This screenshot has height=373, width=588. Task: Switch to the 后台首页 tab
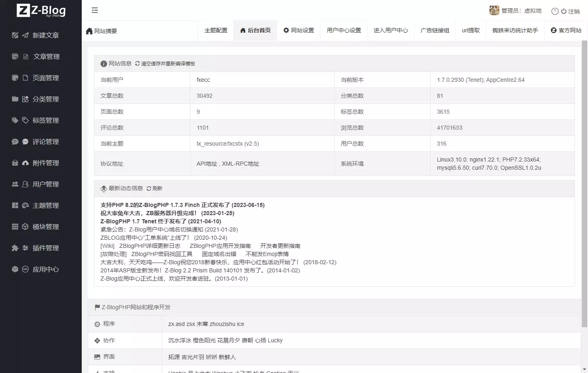(x=255, y=30)
